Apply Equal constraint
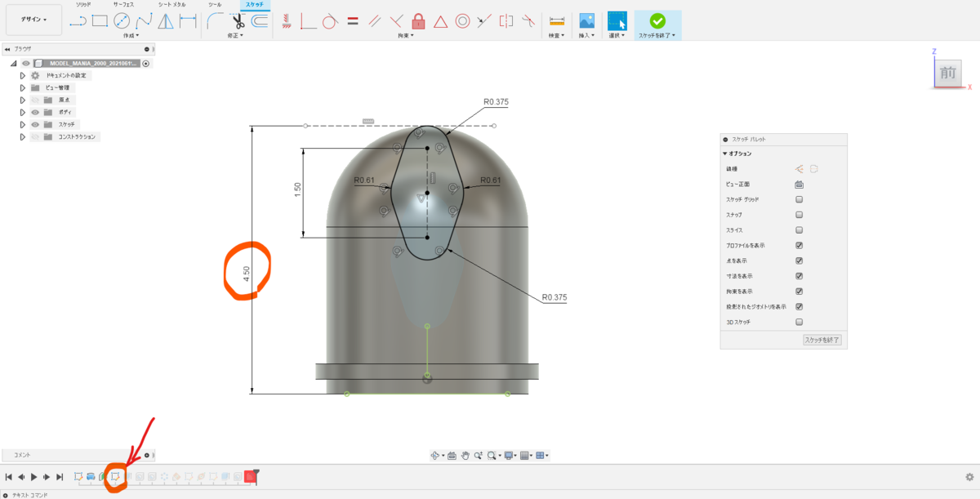This screenshot has height=499, width=980. (x=353, y=21)
